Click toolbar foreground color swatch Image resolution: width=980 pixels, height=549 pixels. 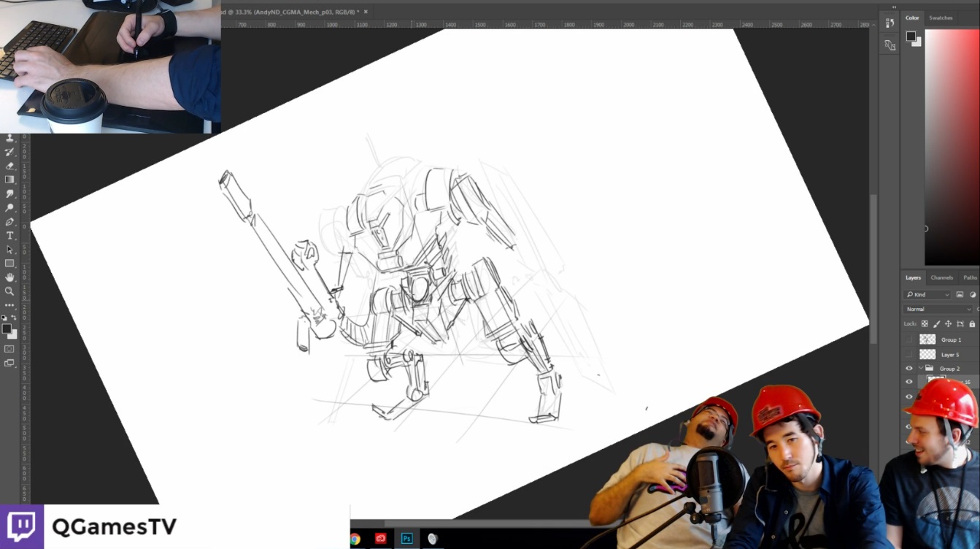pos(7,329)
